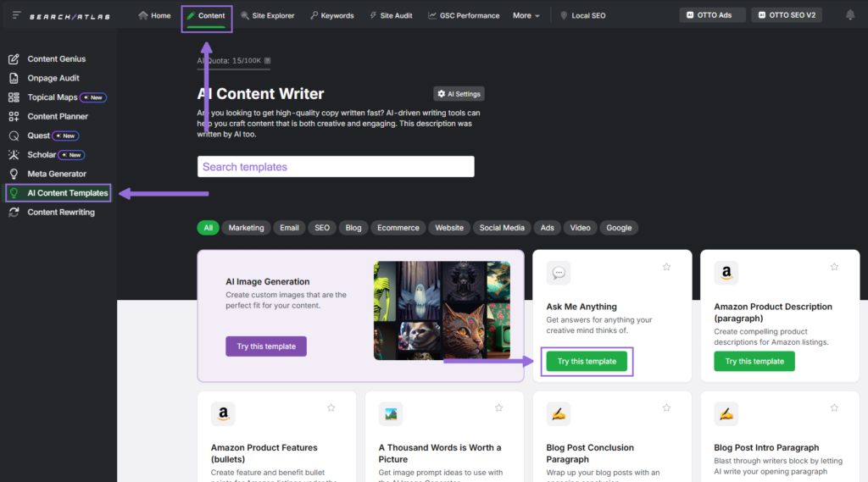This screenshot has width=868, height=482.
Task: Open OTTO Ads button
Action: 712,15
